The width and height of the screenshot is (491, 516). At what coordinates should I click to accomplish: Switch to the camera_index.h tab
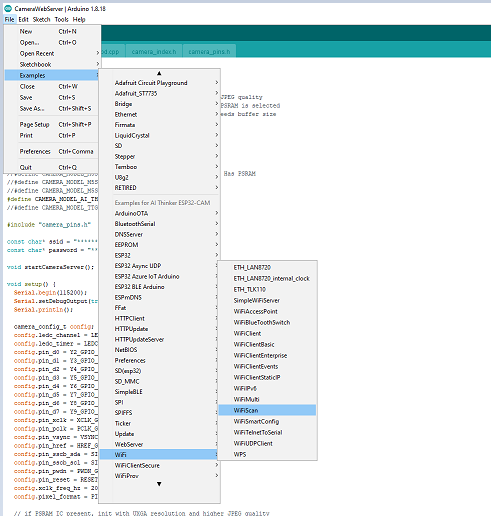pos(154,52)
